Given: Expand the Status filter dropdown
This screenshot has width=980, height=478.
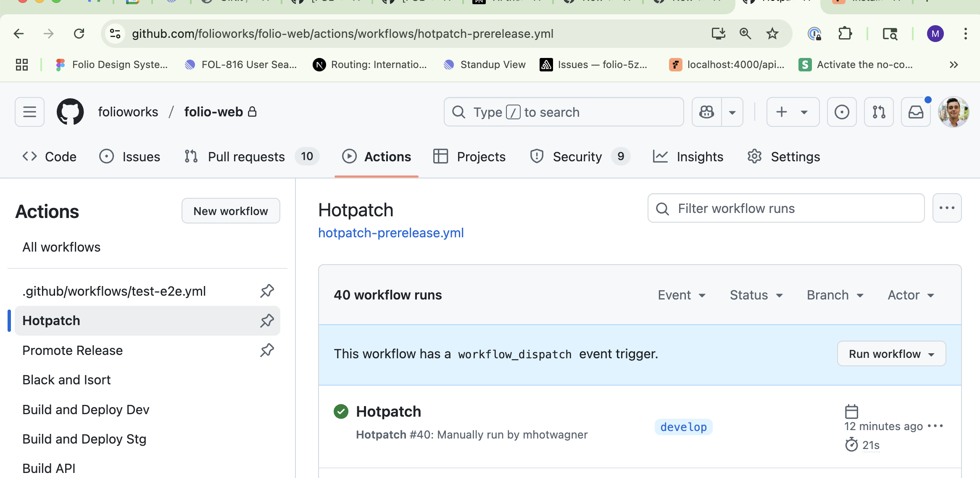Looking at the screenshot, I should pos(756,295).
